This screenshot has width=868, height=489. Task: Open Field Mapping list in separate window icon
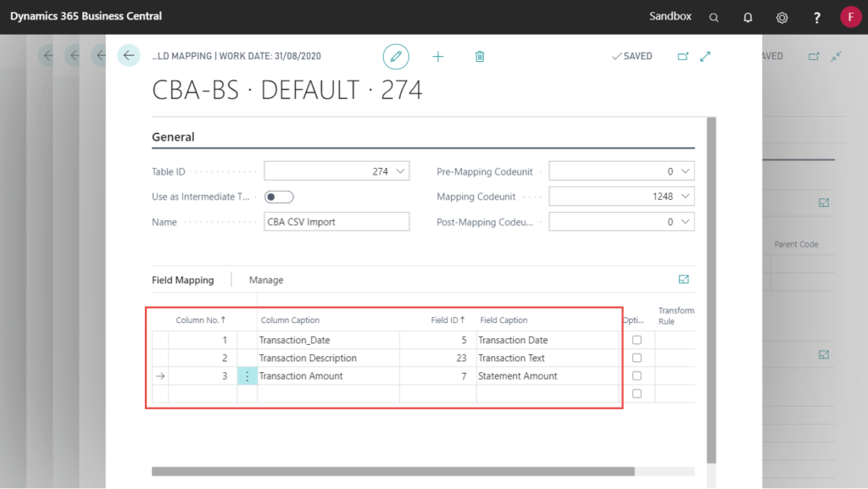(x=684, y=278)
